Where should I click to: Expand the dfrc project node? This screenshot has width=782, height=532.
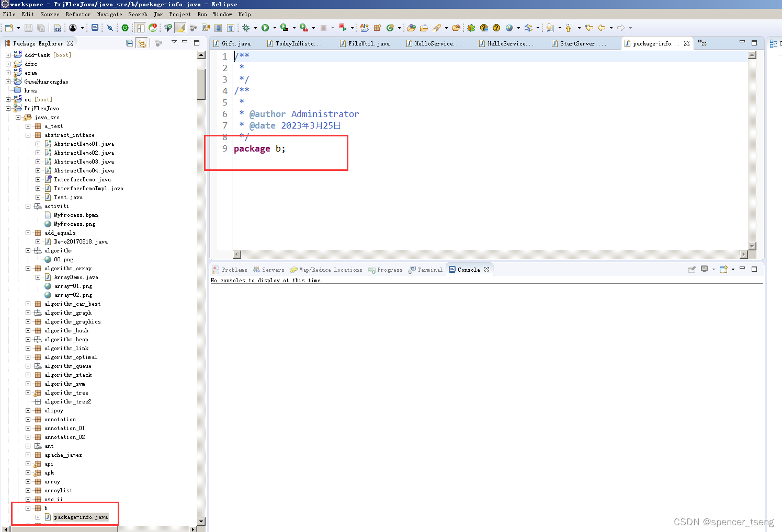click(x=8, y=63)
